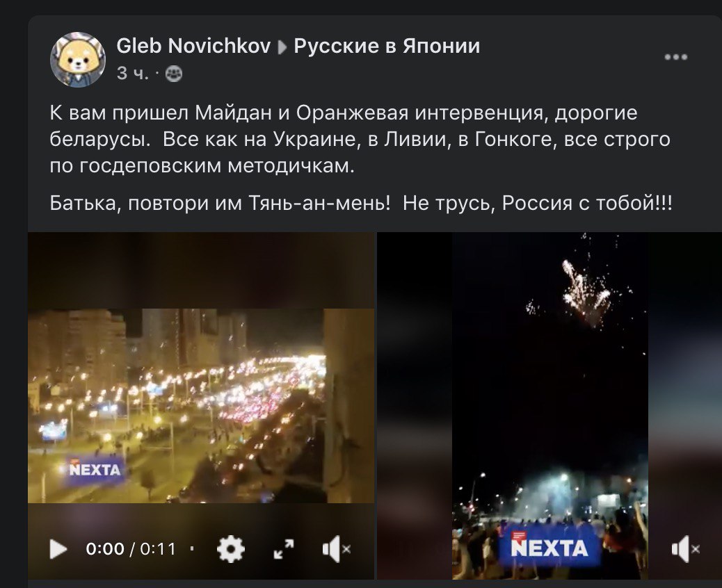
Task: Click the night street video thumbnail
Action: (x=201, y=405)
